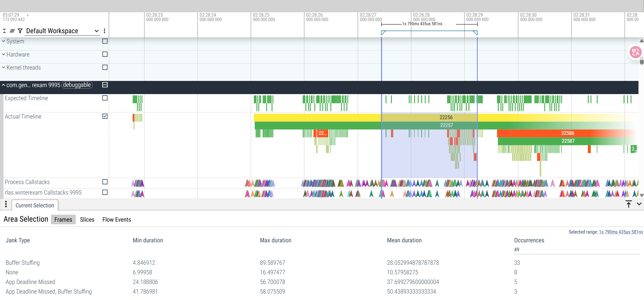Click the sort tracks icon
This screenshot has width=644, height=300.
pos(12,31)
